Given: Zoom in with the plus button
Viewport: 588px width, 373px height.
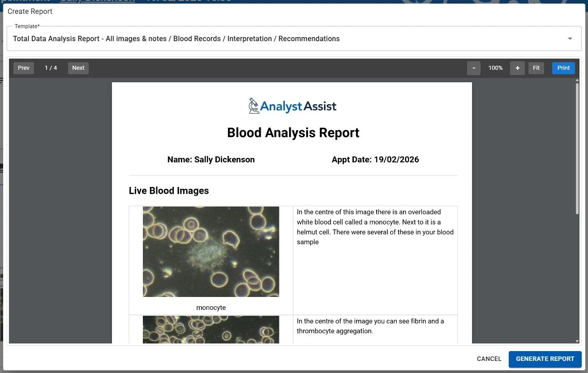Looking at the screenshot, I should coord(517,68).
